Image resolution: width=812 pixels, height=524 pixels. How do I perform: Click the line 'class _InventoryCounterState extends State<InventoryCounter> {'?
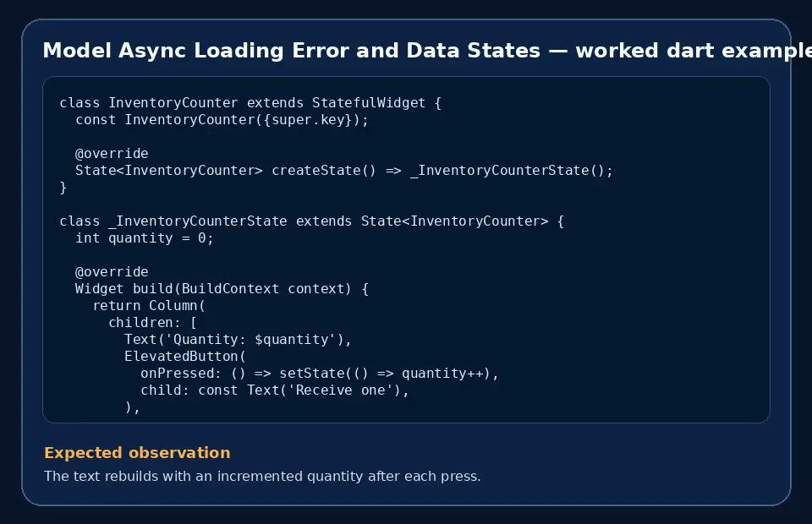tap(312, 221)
